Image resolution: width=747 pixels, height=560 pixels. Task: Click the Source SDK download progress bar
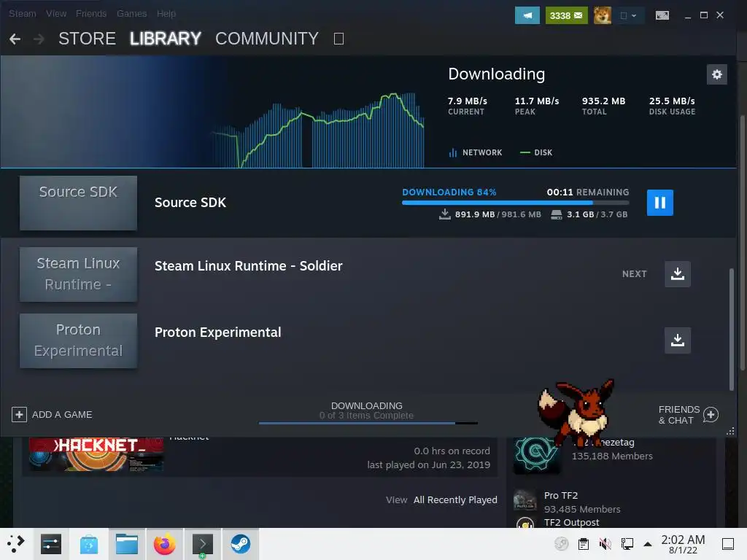pos(516,203)
